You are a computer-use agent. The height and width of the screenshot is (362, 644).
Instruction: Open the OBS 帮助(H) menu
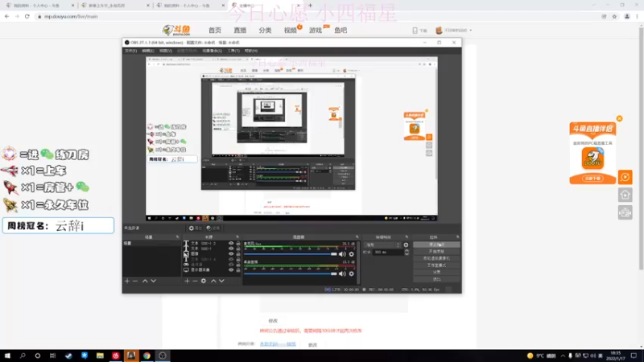click(251, 51)
